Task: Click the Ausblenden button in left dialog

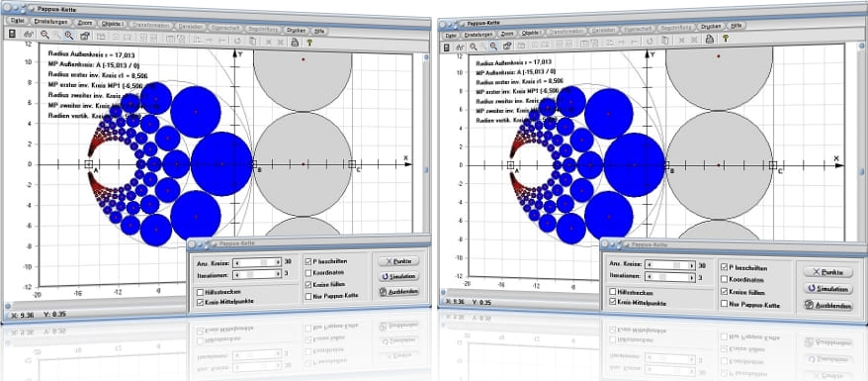Action: coord(398,291)
